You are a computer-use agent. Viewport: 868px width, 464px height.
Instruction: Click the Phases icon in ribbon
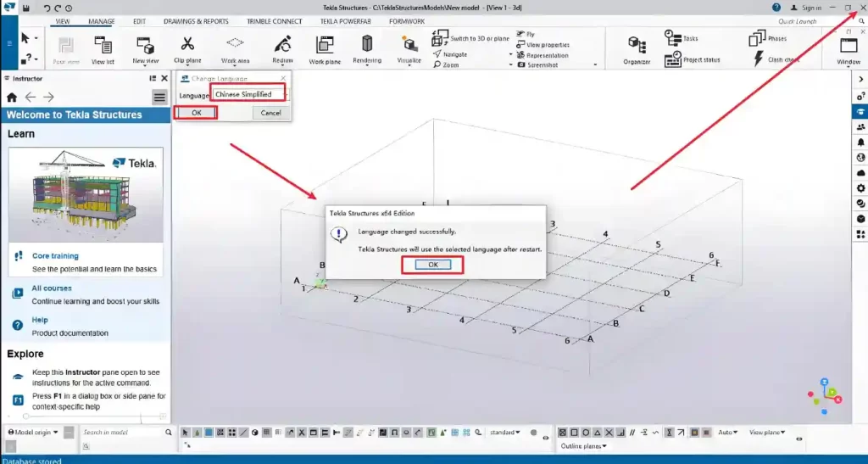click(758, 38)
